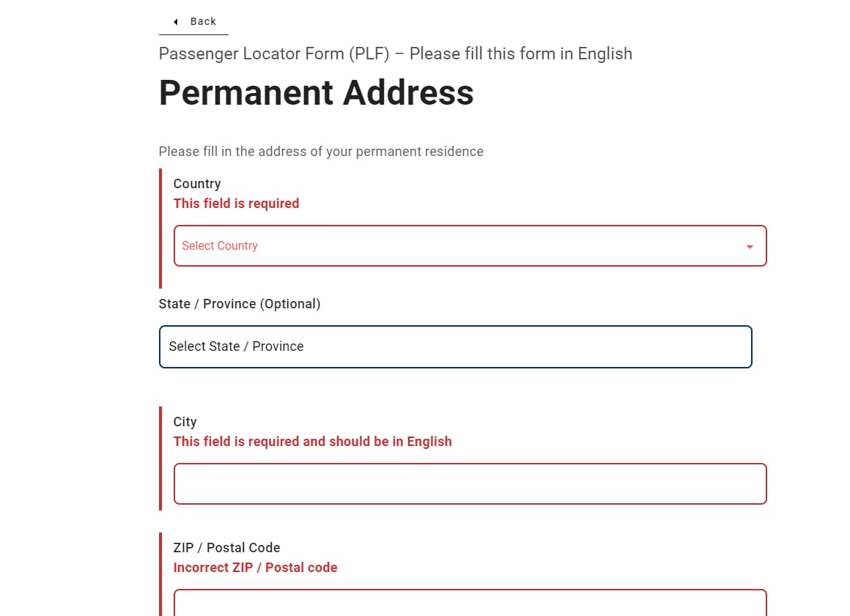
Task: Click the Country field label
Action: [x=197, y=184]
